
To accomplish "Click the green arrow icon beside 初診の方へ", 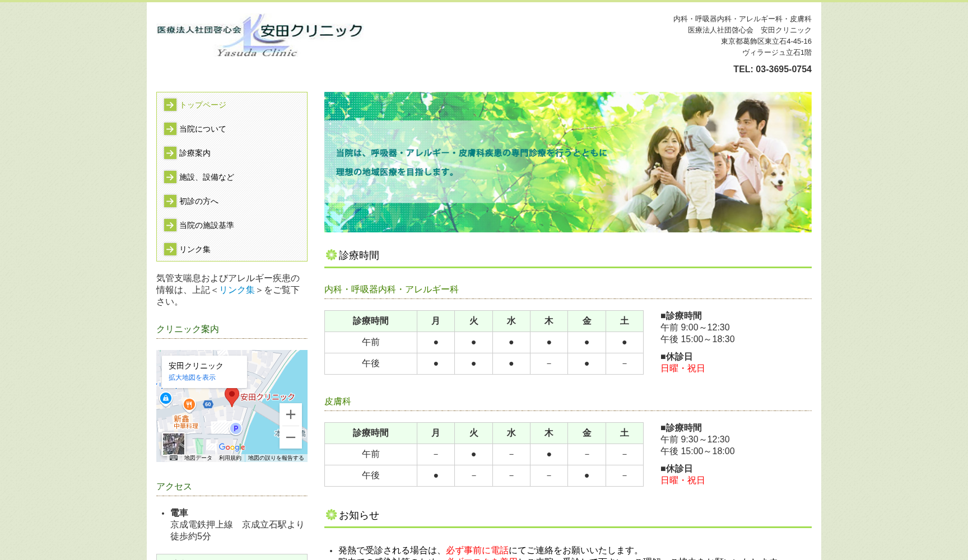I will [x=170, y=201].
